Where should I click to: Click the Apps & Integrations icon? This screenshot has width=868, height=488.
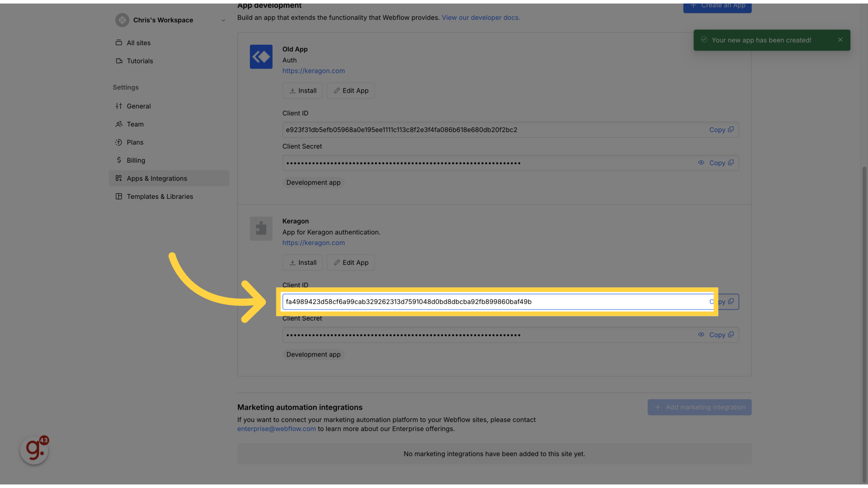(119, 178)
